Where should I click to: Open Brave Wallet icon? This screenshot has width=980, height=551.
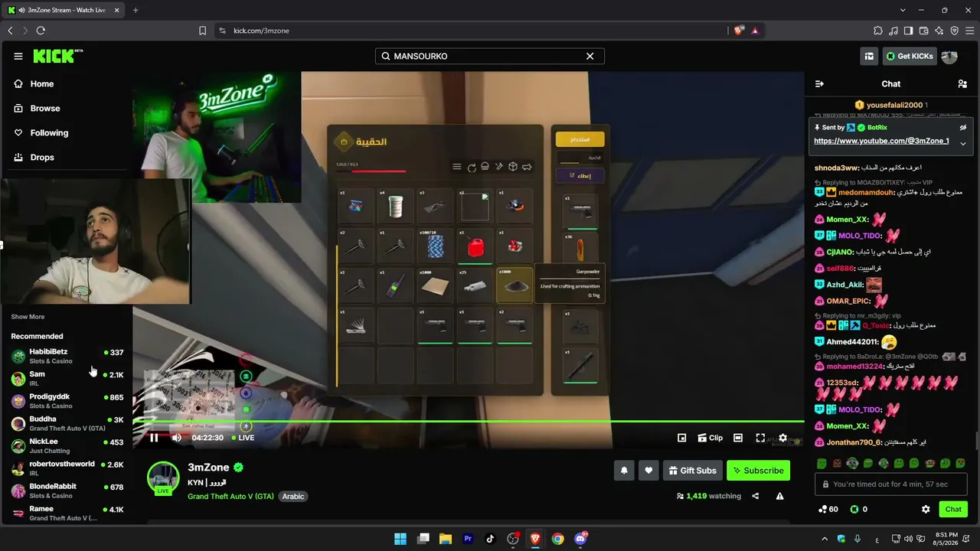coord(923,31)
